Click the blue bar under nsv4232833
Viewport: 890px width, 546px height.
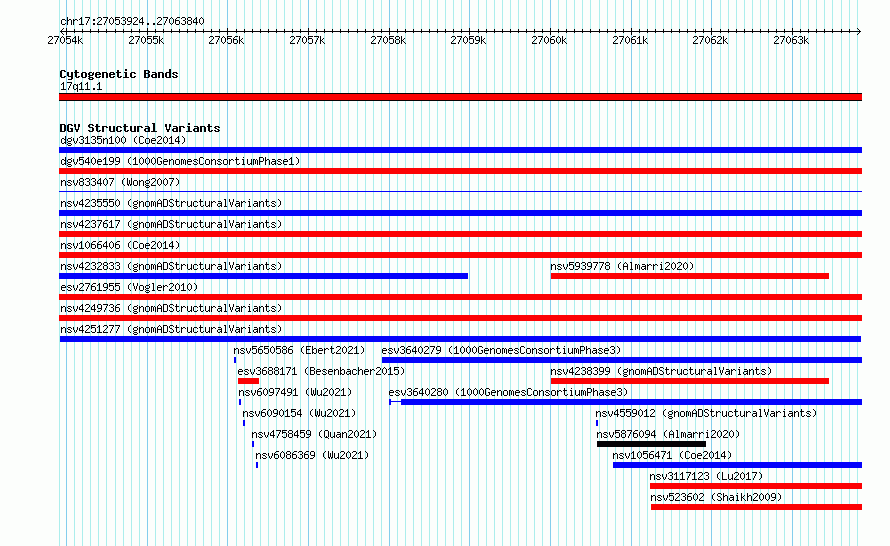click(263, 276)
